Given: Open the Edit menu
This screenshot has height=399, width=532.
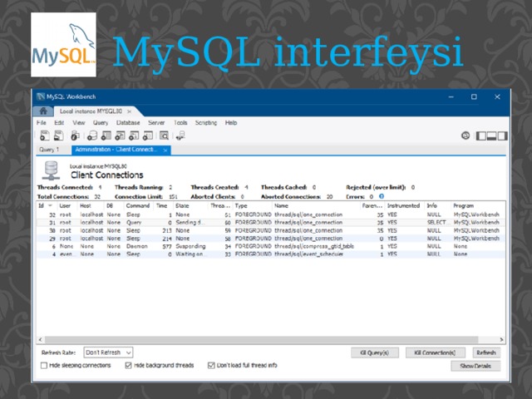Looking at the screenshot, I should [x=59, y=122].
